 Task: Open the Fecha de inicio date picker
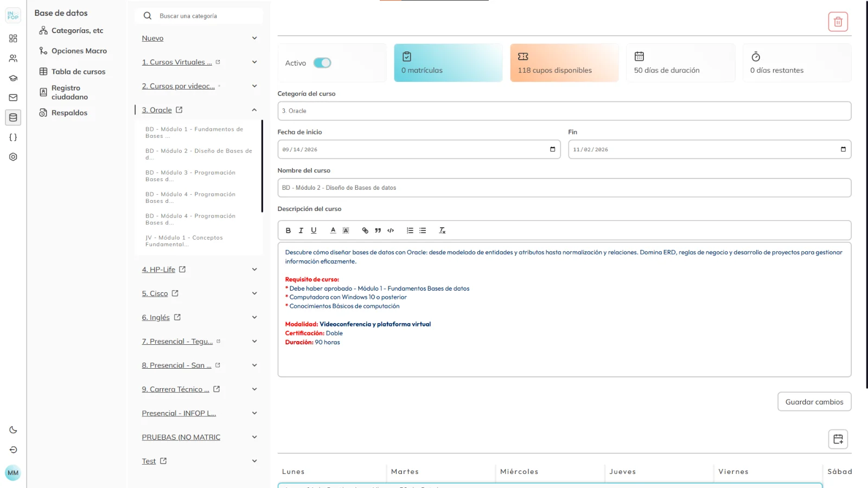click(x=552, y=150)
